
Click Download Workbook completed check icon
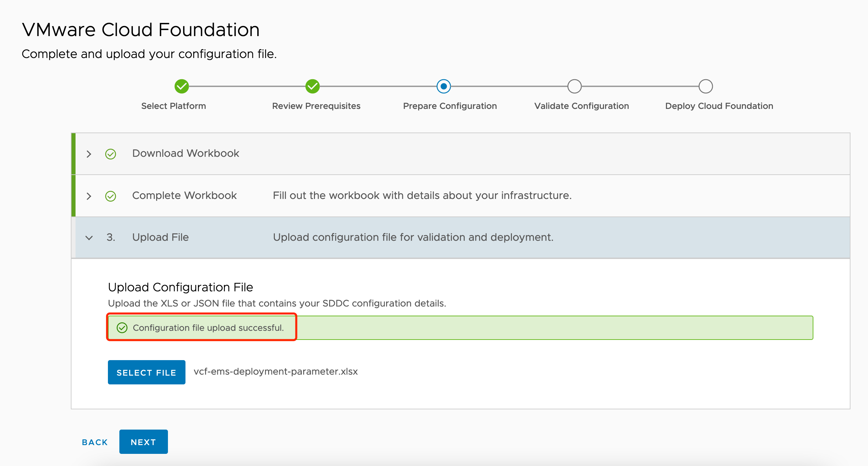coord(111,154)
